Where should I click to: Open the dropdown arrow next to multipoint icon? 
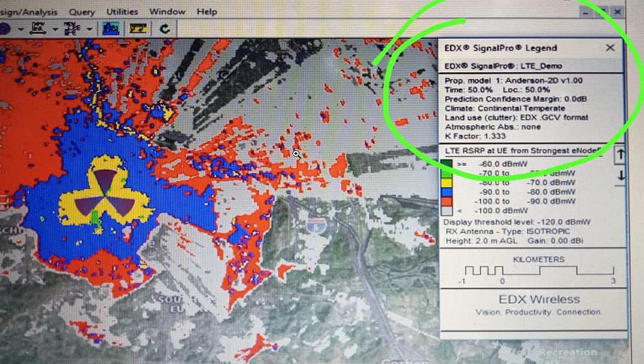point(89,29)
